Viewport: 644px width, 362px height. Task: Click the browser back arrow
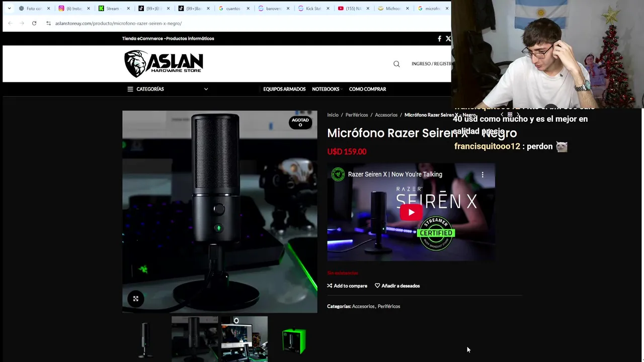point(10,23)
